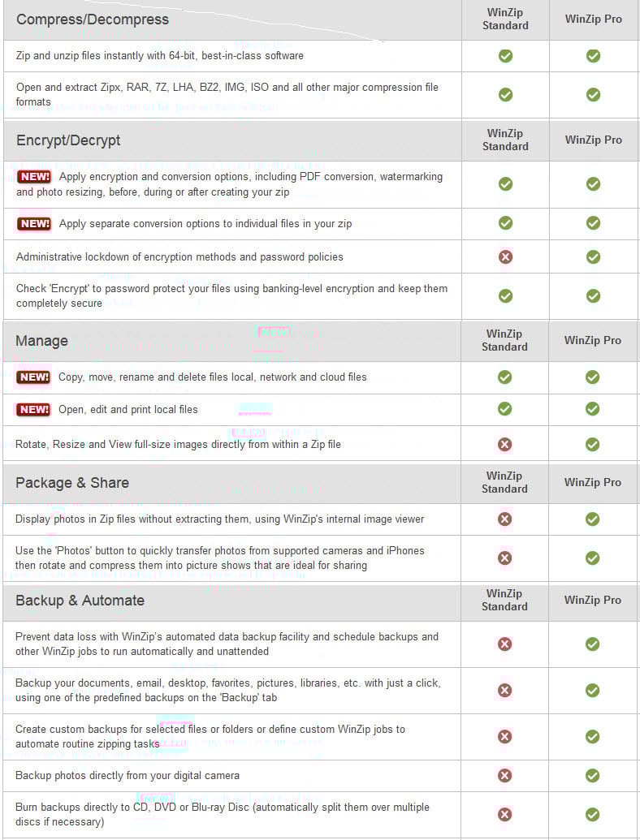Click the Compress/Decompress section header
Image resolution: width=640 pixels, height=840 pixels.
[93, 19]
